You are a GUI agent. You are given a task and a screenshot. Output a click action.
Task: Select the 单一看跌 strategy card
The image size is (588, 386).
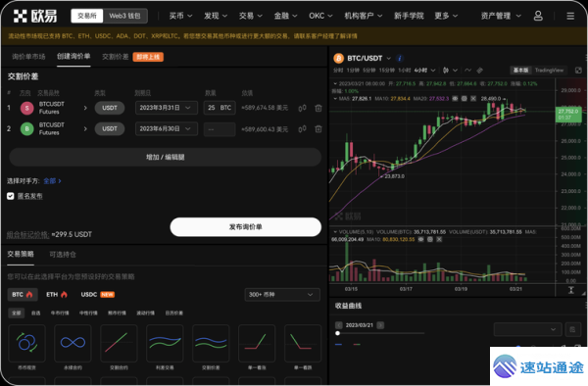click(303, 343)
